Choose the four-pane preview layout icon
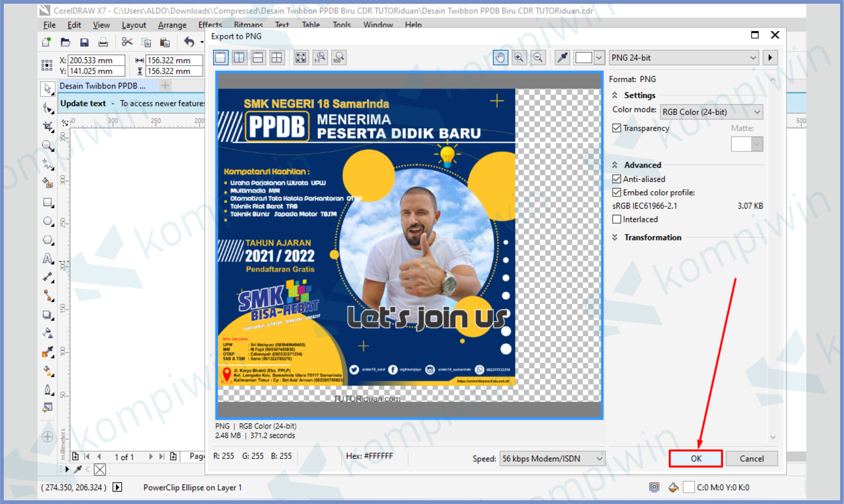The height and width of the screenshot is (504, 844). click(x=277, y=58)
